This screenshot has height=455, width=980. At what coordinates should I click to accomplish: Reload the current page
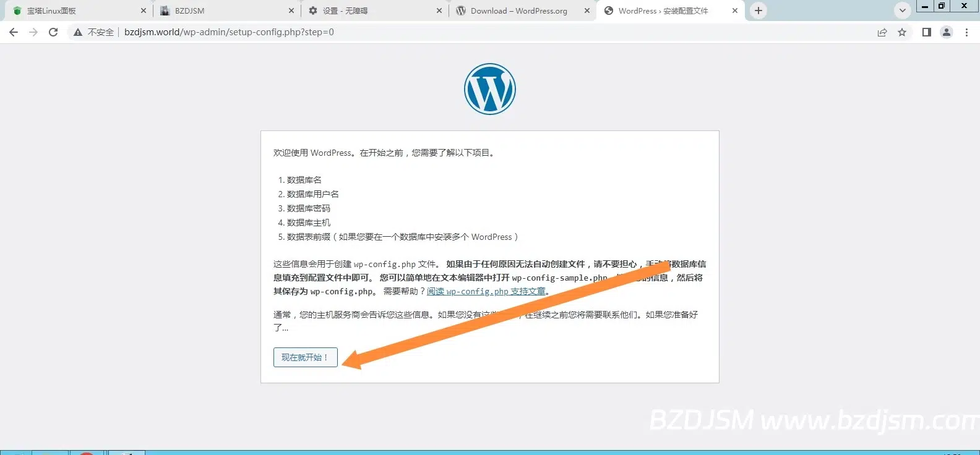[x=53, y=32]
